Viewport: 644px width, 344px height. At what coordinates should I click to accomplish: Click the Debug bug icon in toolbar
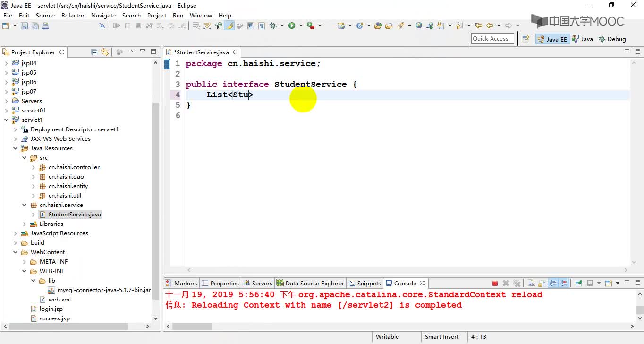point(273,26)
